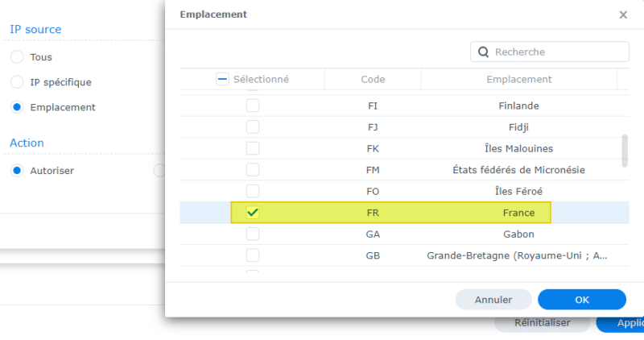This screenshot has width=644, height=340.
Task: Confirm with the OK button
Action: pyautogui.click(x=582, y=300)
